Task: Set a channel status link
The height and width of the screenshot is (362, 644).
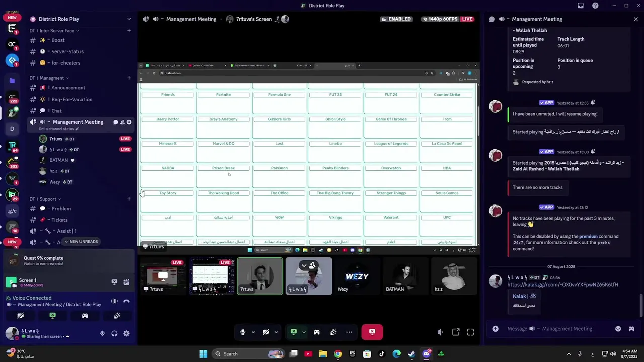Action: 59,129
